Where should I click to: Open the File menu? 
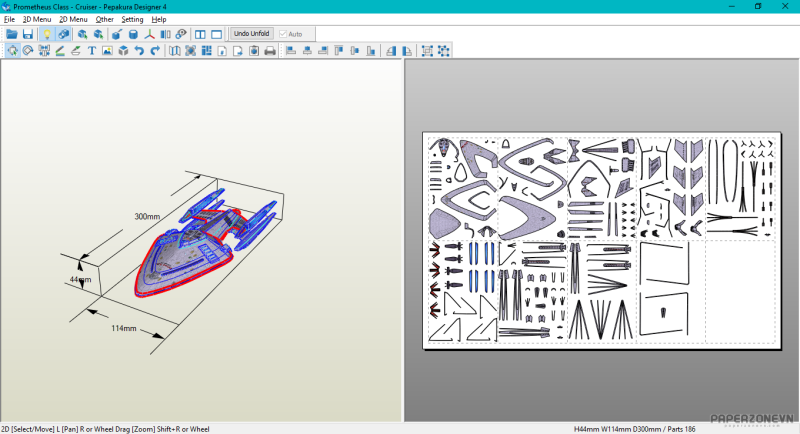click(x=9, y=19)
